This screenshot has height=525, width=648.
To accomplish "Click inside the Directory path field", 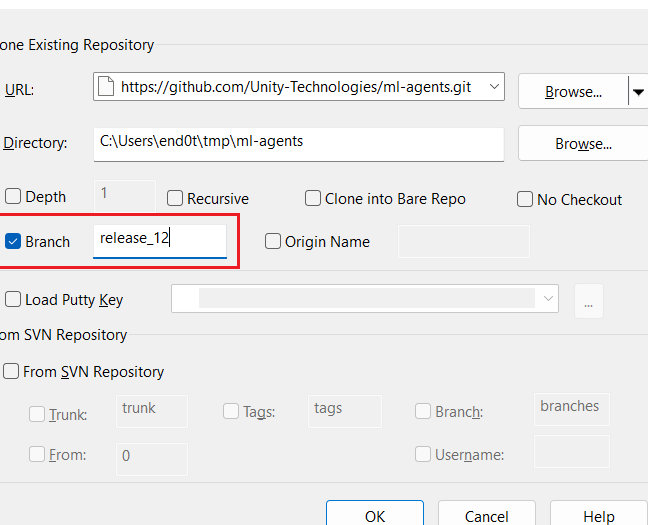I will tap(298, 143).
